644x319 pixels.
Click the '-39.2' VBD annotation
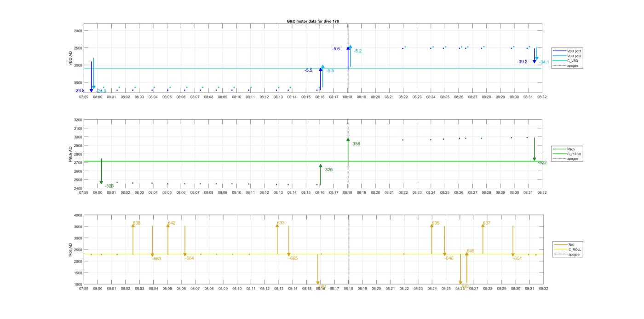tap(522, 62)
